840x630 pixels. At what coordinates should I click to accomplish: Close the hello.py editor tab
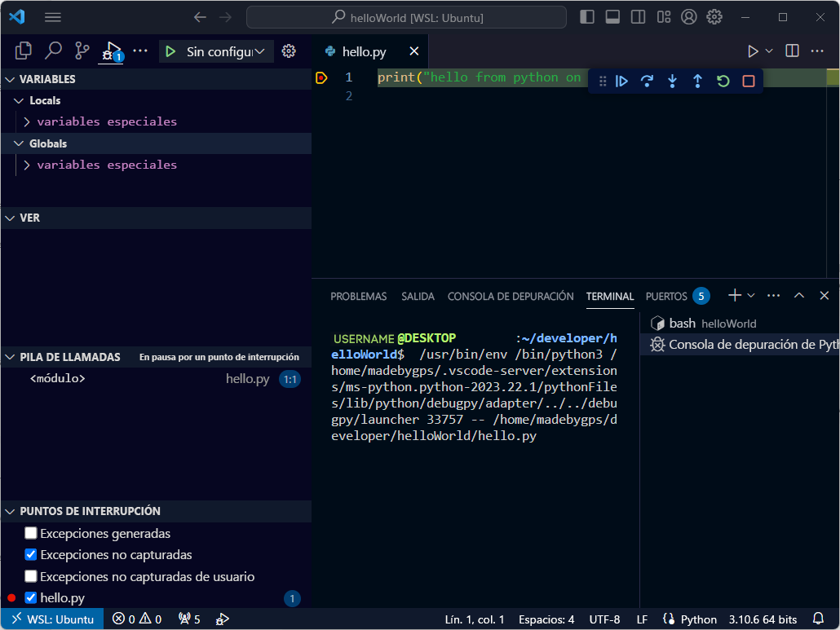(x=414, y=51)
